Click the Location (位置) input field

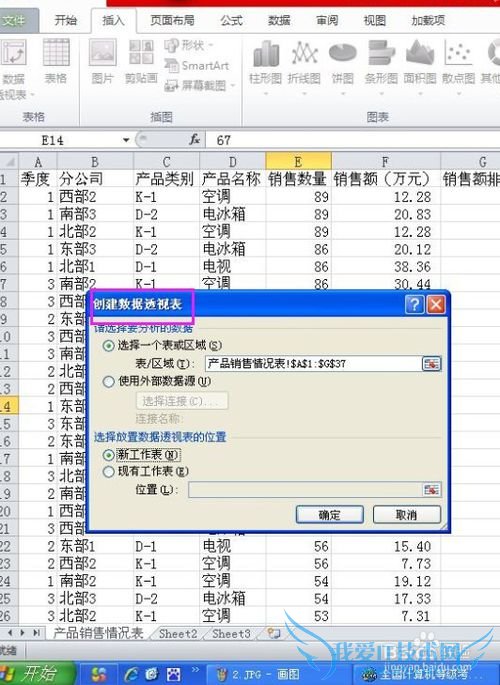[305, 490]
